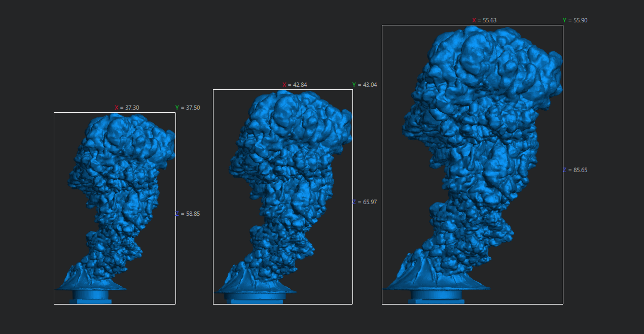Click the volcano cone on the smallest model

coord(77,278)
